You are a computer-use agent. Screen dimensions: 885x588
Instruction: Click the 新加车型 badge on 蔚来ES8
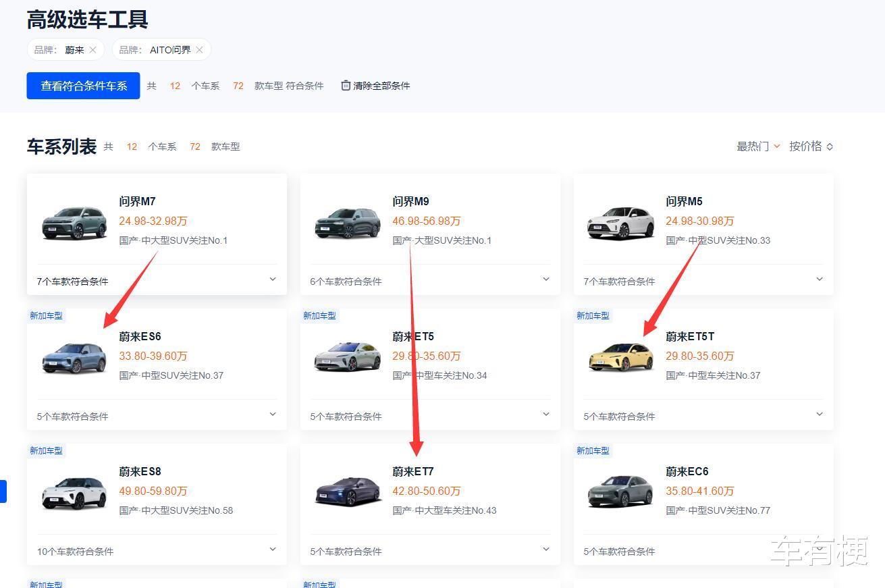[46, 450]
